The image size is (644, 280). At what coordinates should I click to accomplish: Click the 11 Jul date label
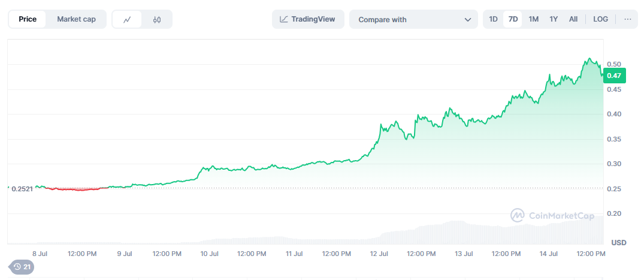coord(294,254)
